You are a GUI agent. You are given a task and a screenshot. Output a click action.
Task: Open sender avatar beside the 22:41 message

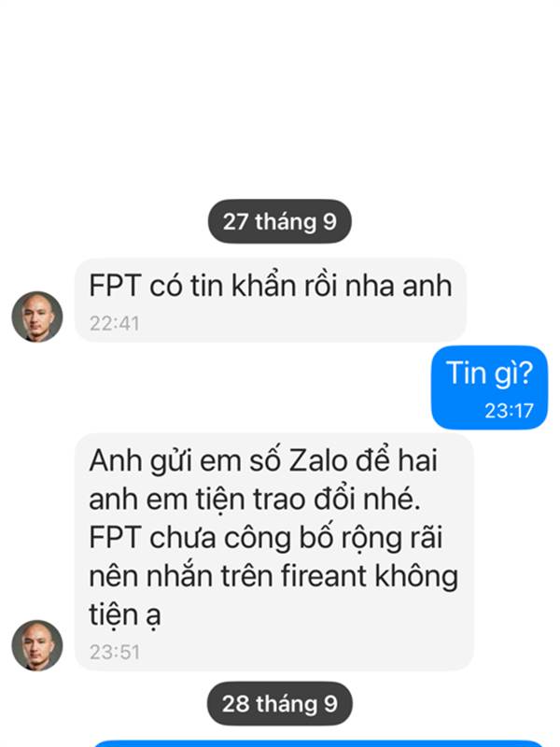coord(37,317)
